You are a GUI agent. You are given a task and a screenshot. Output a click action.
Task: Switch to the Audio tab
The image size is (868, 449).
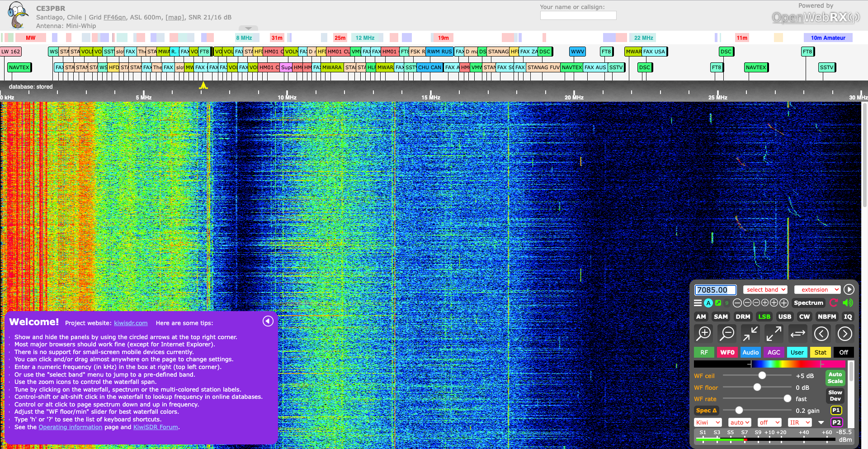750,352
